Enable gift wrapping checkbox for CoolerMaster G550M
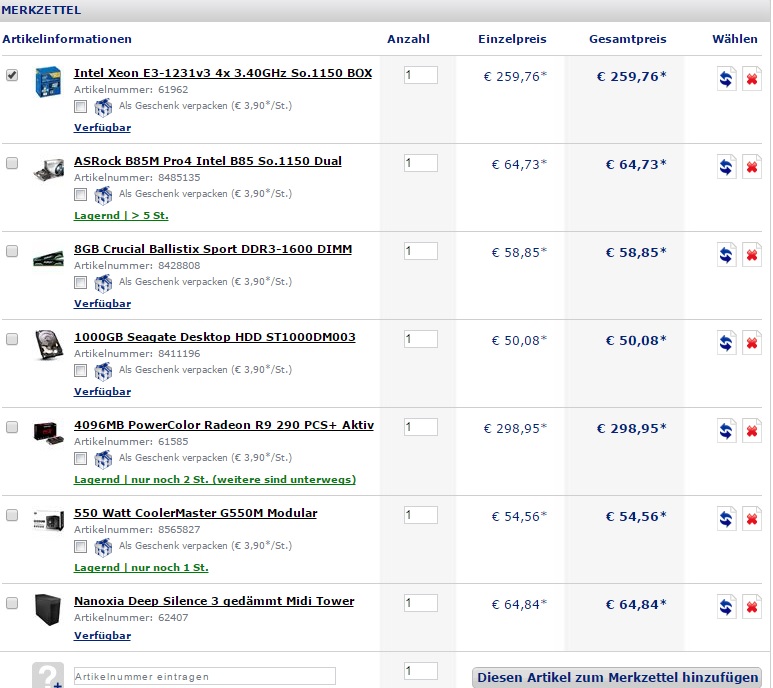The width and height of the screenshot is (773, 688). coord(80,547)
